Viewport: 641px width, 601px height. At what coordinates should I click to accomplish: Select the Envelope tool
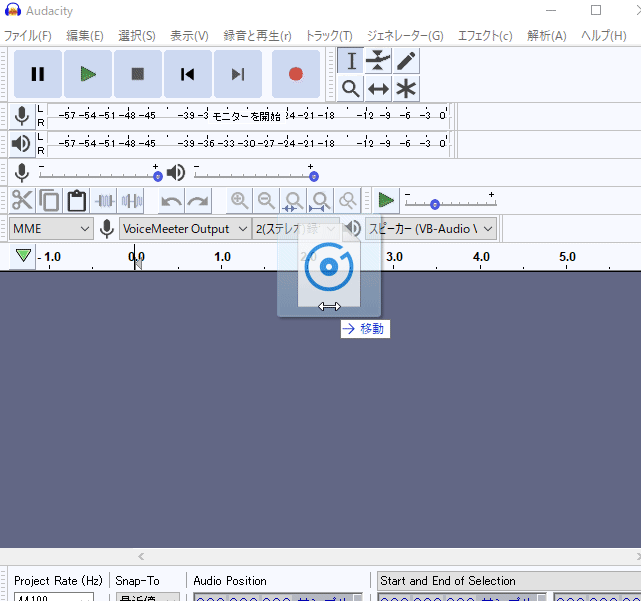[x=378, y=61]
